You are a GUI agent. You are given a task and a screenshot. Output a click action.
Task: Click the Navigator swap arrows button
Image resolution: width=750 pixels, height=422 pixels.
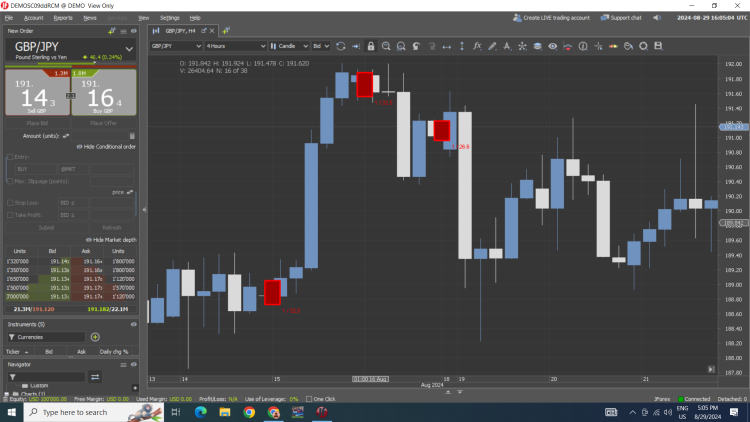point(95,377)
